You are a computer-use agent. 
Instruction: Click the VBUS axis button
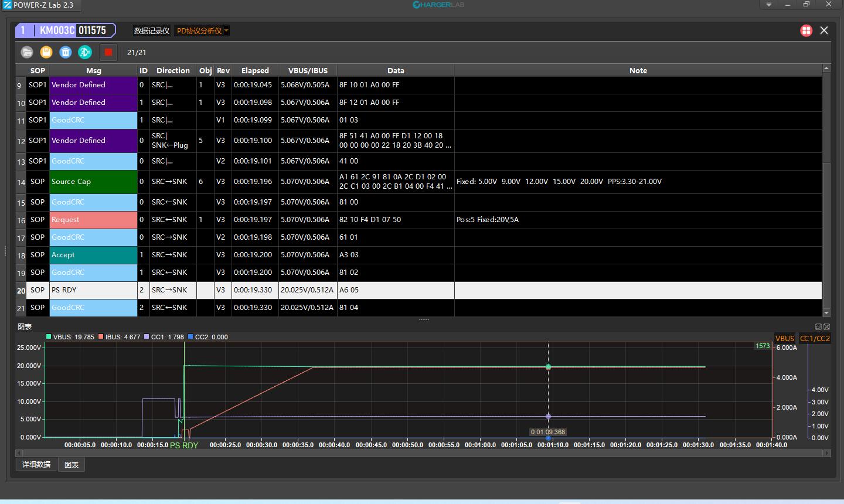click(x=785, y=338)
